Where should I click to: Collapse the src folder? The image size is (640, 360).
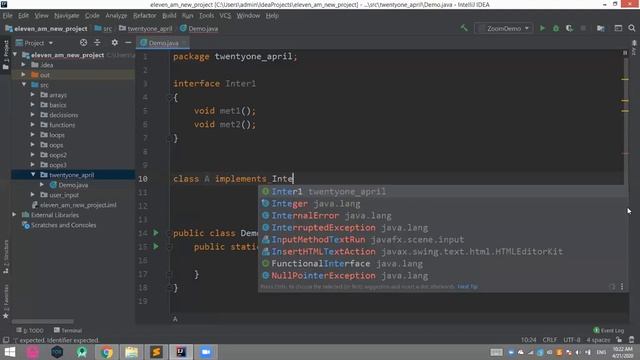coord(23,84)
